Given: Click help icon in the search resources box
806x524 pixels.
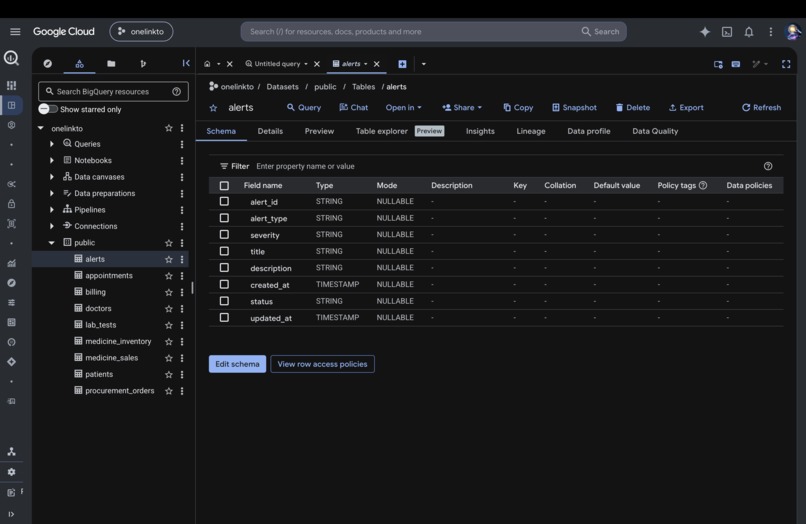Looking at the screenshot, I should click(x=176, y=92).
